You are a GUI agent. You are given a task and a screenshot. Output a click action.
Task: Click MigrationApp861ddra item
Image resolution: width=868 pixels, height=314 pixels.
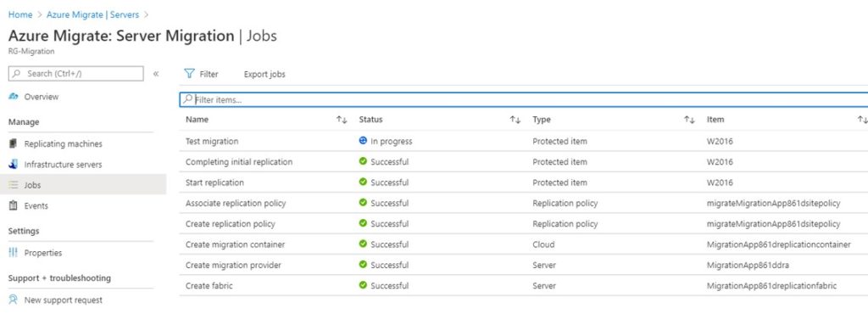(748, 266)
